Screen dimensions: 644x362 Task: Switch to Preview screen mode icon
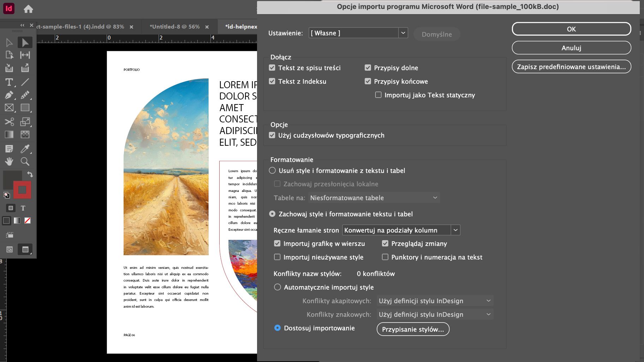pyautogui.click(x=25, y=249)
